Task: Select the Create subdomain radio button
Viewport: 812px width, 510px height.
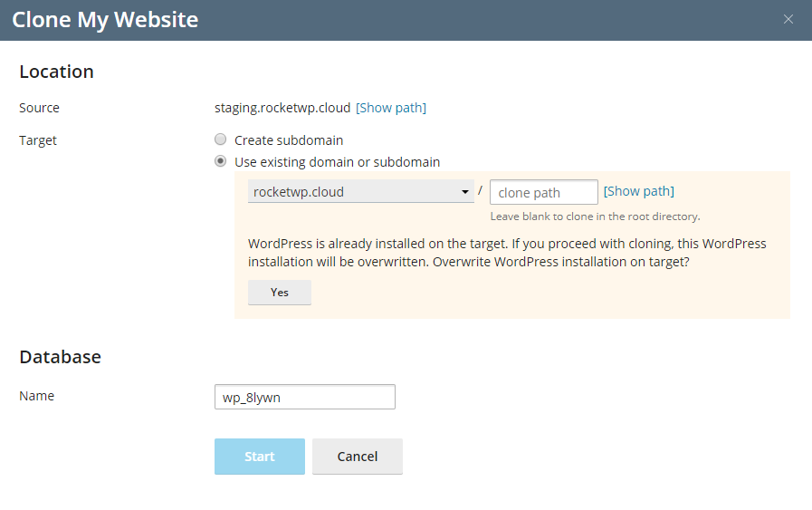Action: point(220,140)
